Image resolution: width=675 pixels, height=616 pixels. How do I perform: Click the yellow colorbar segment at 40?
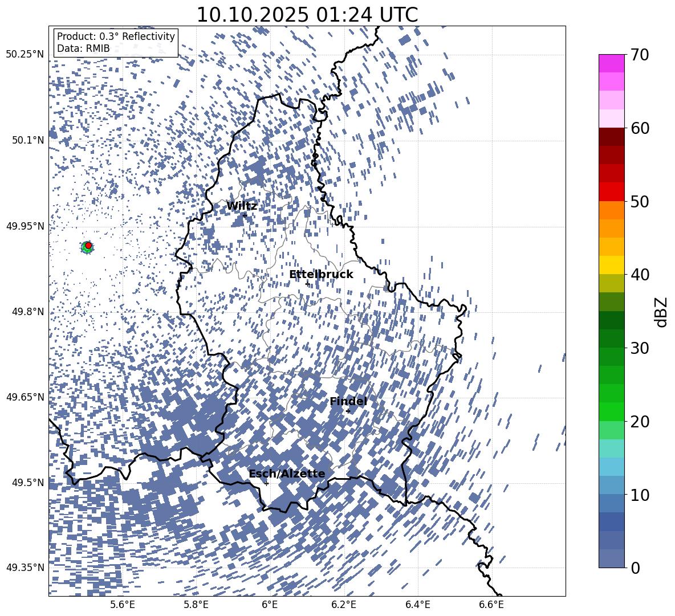pyautogui.click(x=611, y=265)
